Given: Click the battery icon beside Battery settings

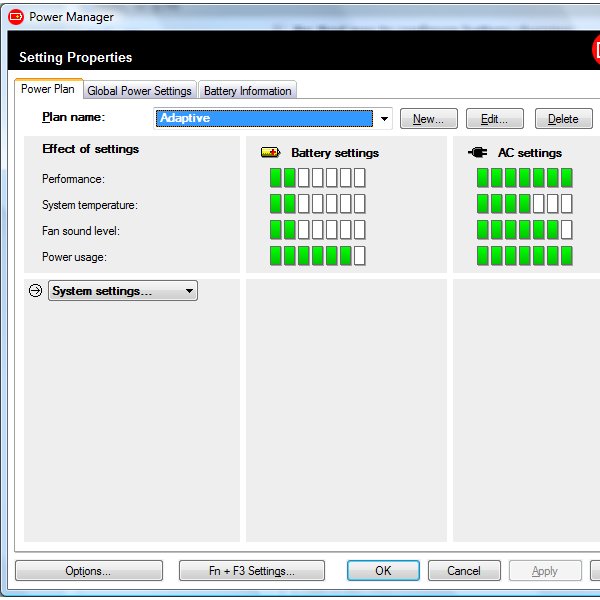Looking at the screenshot, I should [x=271, y=153].
